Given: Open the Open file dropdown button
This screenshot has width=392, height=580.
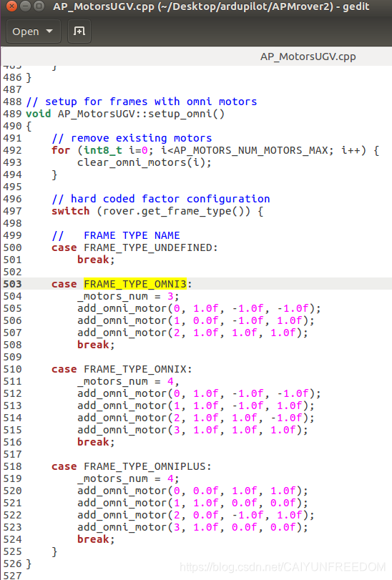Looking at the screenshot, I should (33, 31).
